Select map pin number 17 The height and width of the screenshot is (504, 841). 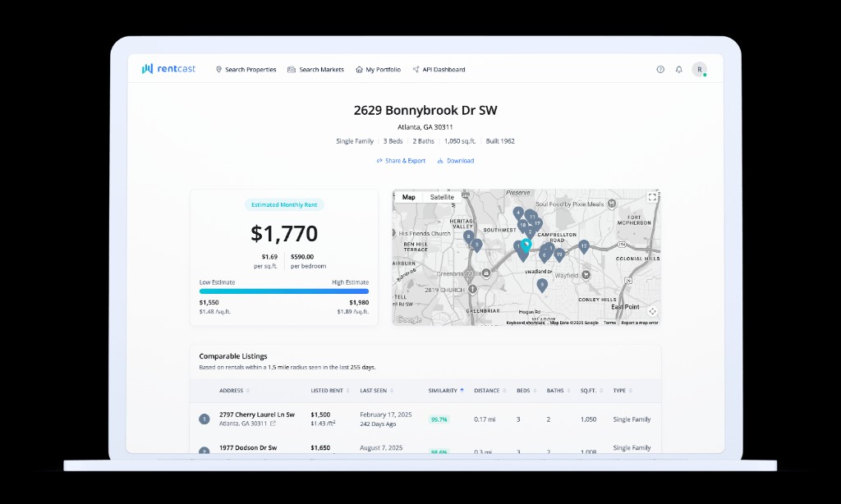tap(538, 223)
